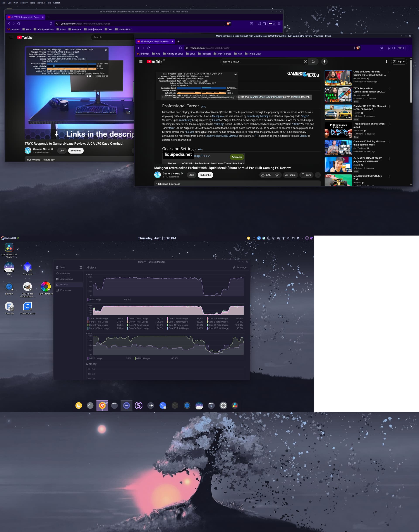The image size is (419, 532).
Task: Open Brave main menu in Maingear window
Action: (409, 48)
